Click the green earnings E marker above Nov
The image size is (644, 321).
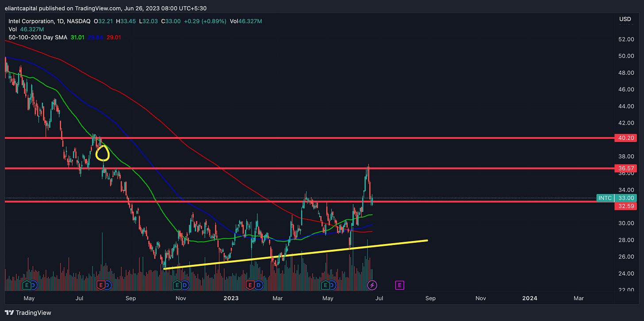[x=177, y=285]
